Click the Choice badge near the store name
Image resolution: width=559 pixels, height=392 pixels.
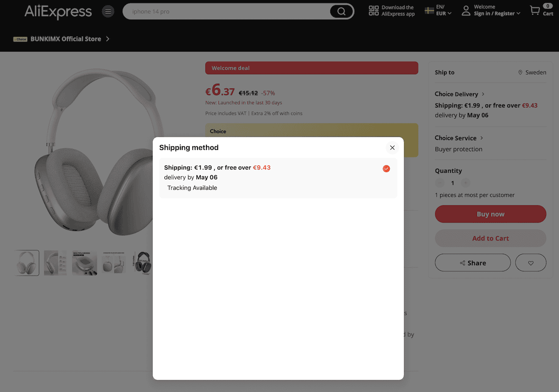20,39
